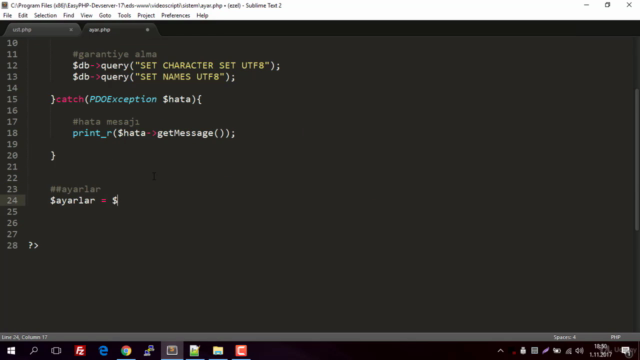The width and height of the screenshot is (640, 360).
Task: Open the Tools menu
Action: pos(124,16)
